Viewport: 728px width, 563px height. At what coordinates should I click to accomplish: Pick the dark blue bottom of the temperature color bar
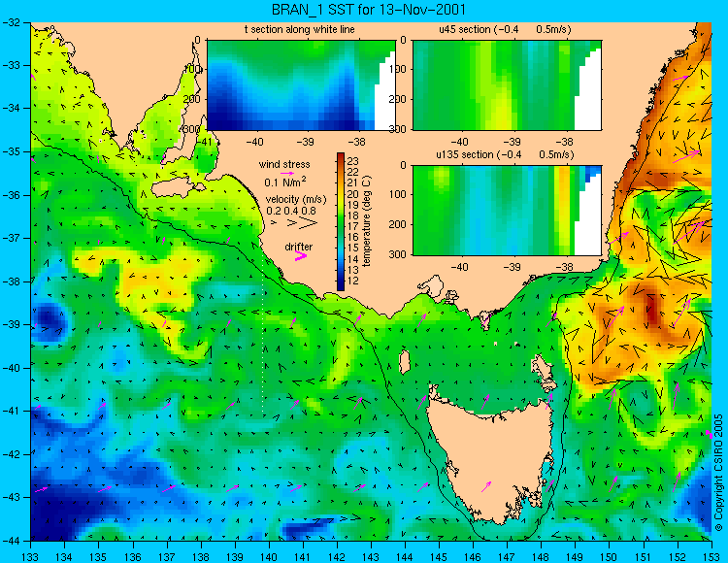[x=341, y=285]
